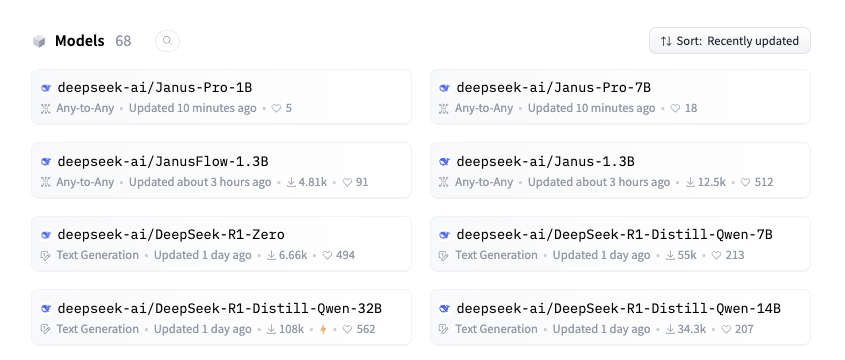This screenshot has width=845, height=360.
Task: Click Any-to-Any task icon on Janus-Pro-7B
Action: [x=444, y=108]
